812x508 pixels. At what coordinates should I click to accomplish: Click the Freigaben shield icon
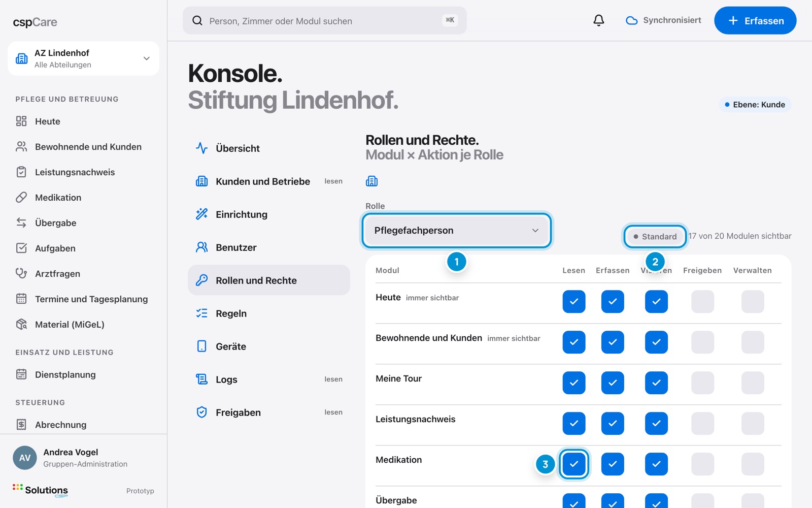click(202, 412)
